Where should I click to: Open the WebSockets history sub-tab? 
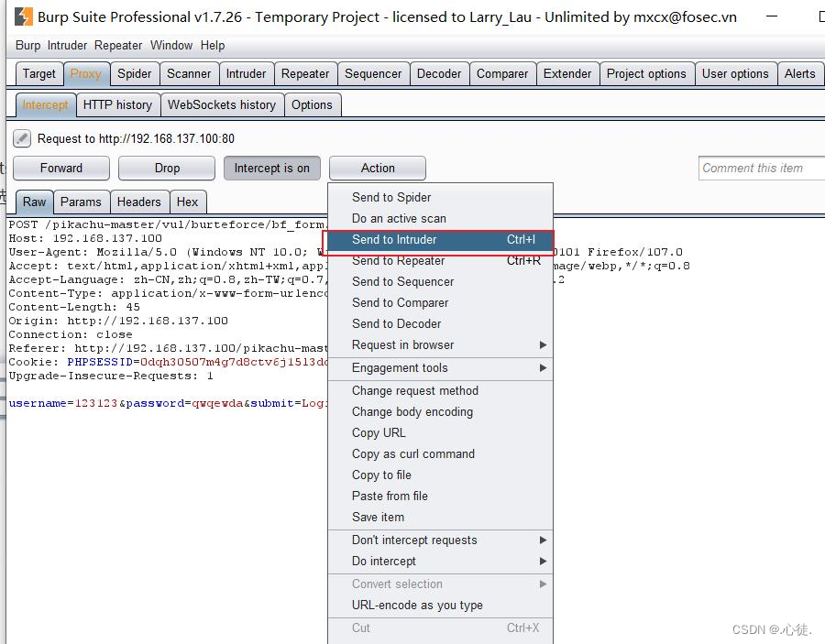[x=222, y=105]
